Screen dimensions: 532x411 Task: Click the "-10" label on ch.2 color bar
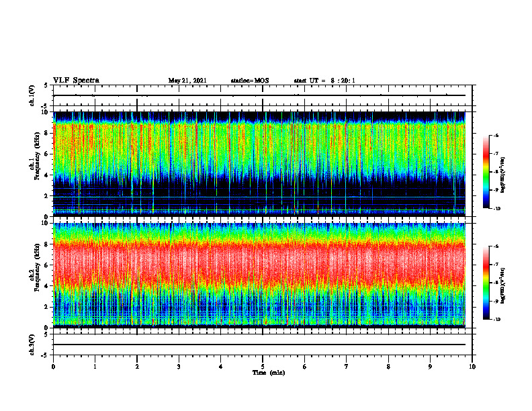(497, 320)
